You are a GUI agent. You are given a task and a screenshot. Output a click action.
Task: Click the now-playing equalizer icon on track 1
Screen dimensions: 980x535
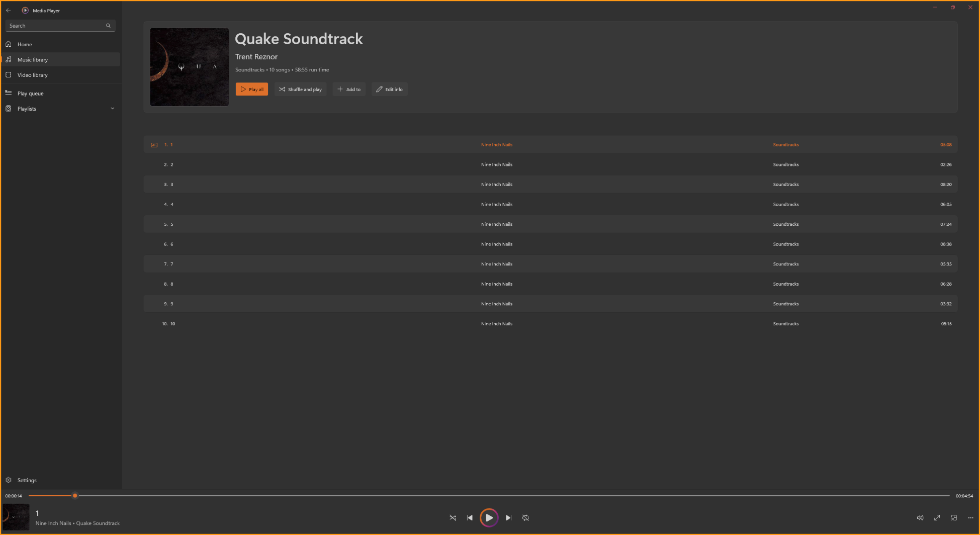point(154,145)
